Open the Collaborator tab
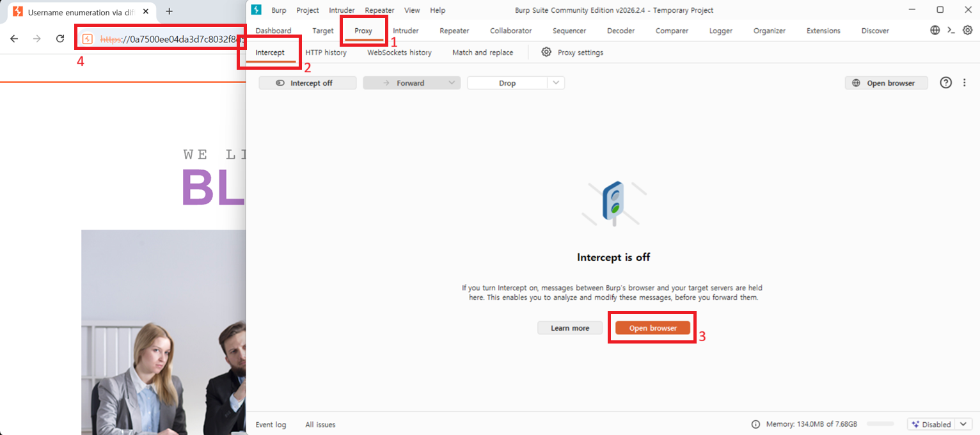 pyautogui.click(x=511, y=31)
